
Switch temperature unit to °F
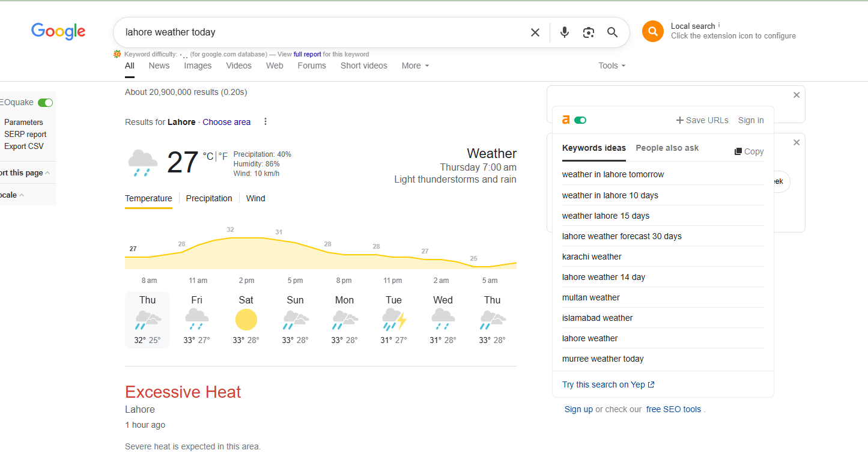coord(223,156)
